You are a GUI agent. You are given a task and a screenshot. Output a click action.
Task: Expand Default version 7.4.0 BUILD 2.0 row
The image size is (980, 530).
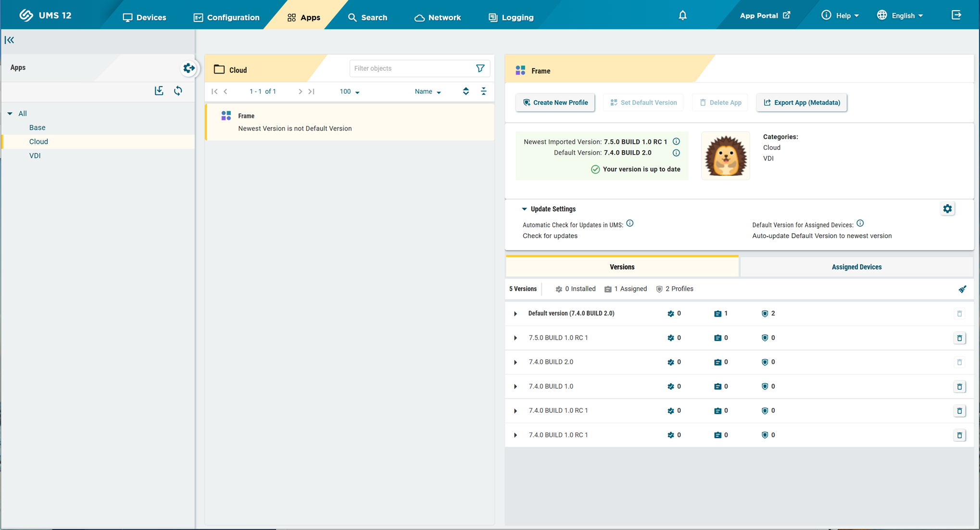(x=515, y=314)
